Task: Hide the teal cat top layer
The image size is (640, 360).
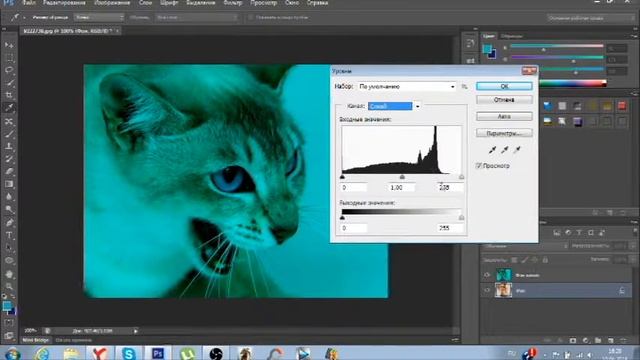Action: [487, 275]
